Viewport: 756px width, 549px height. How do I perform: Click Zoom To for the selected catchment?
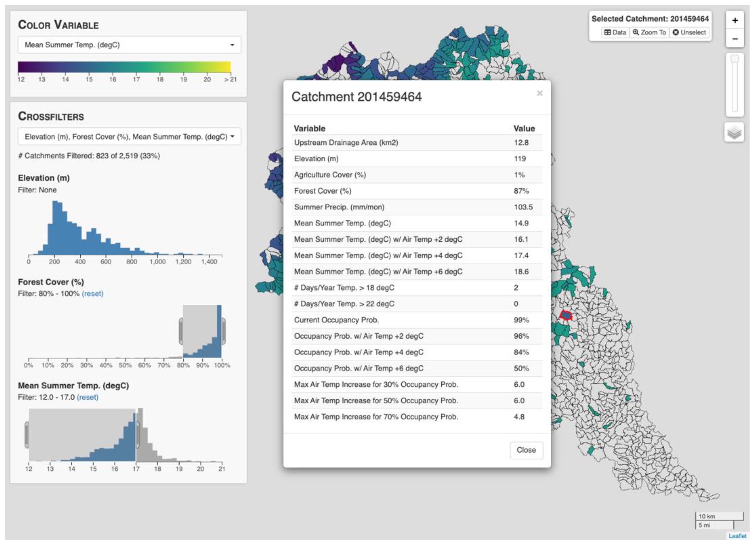(649, 32)
